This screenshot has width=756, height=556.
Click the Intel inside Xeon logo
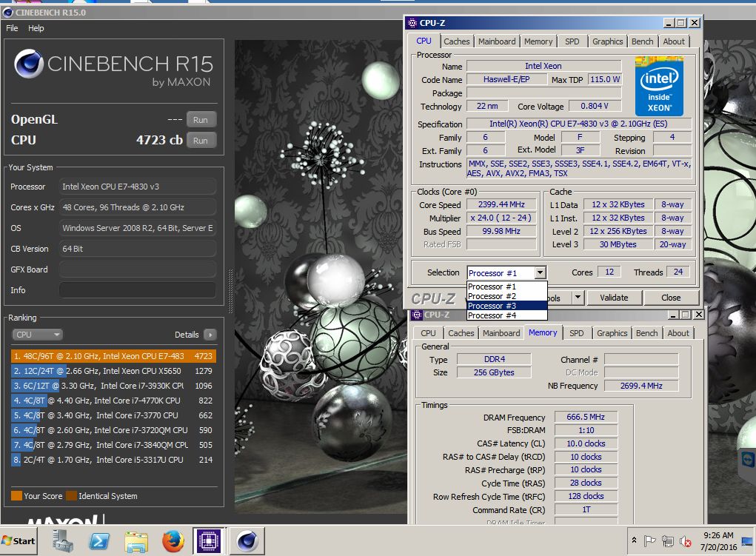coord(659,87)
